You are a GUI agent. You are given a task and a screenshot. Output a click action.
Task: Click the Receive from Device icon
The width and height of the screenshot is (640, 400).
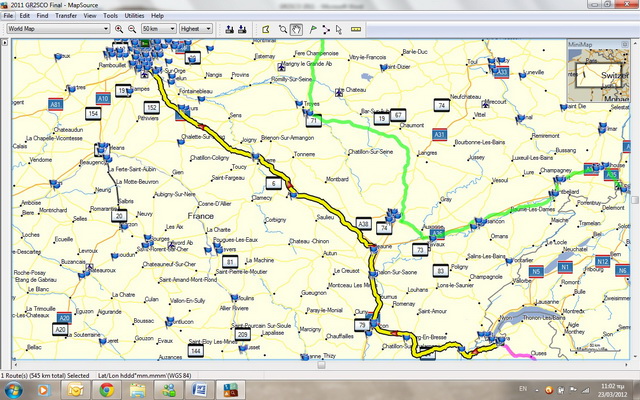click(x=243, y=29)
